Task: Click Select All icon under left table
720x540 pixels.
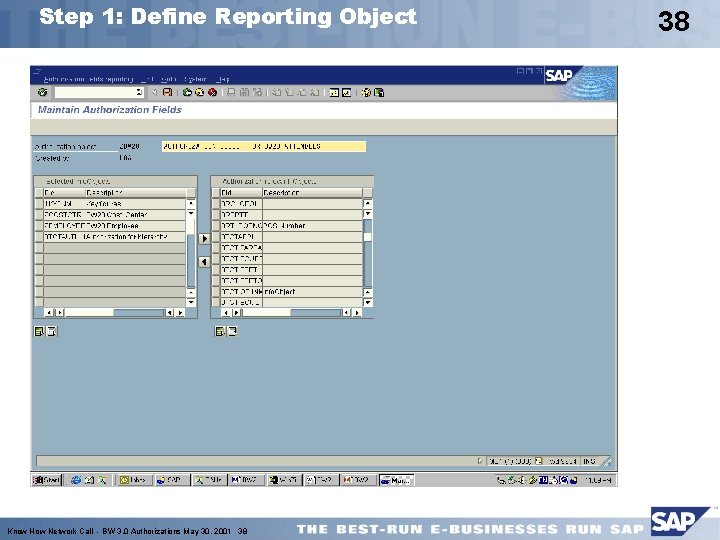Action: (39, 331)
